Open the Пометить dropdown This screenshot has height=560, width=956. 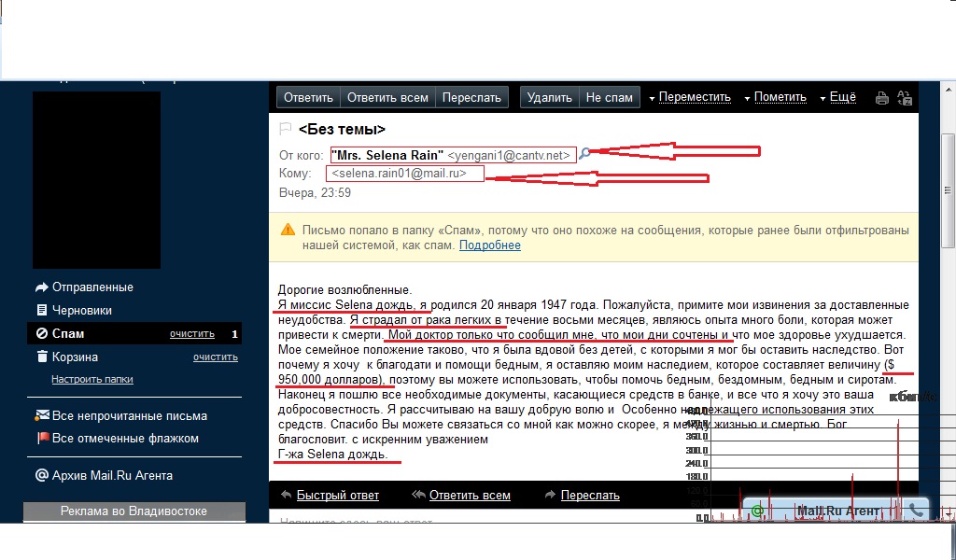point(776,97)
